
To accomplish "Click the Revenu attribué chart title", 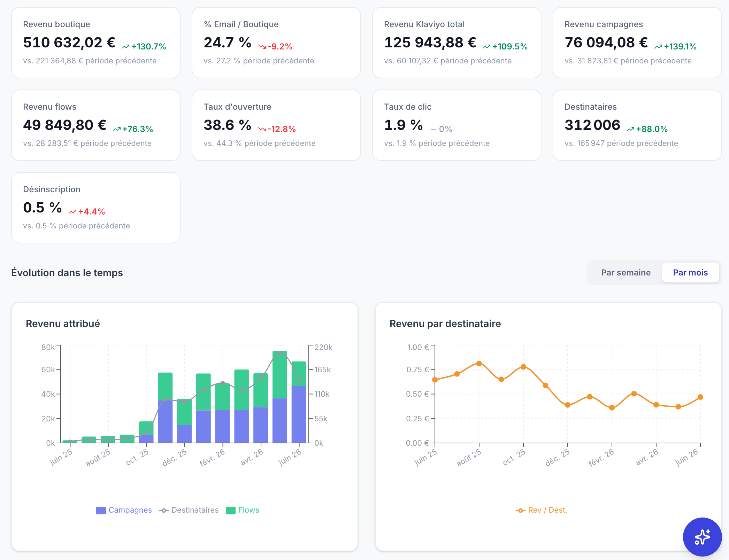I will click(x=63, y=324).
